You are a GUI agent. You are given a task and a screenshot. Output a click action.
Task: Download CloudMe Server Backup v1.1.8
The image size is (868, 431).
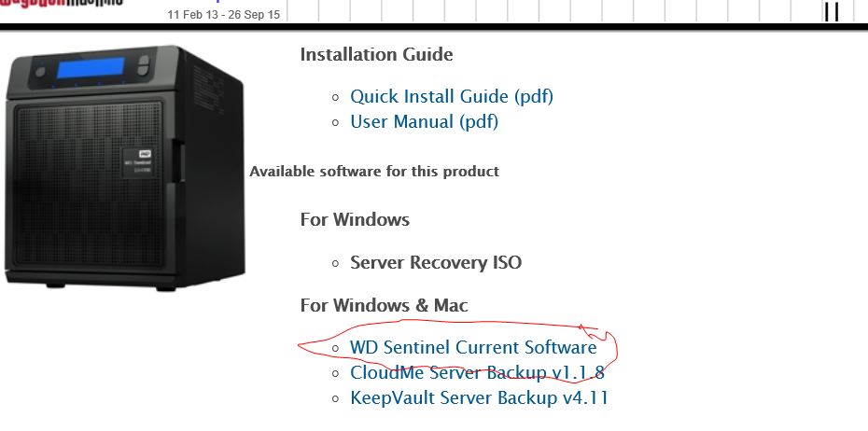477,373
